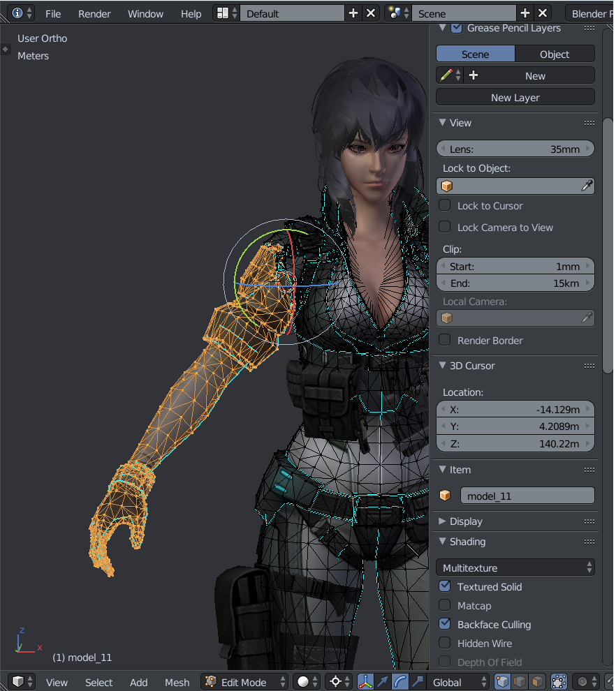616x691 pixels.
Task: Open proportional editing selector icon
Action: pyautogui.click(x=587, y=682)
